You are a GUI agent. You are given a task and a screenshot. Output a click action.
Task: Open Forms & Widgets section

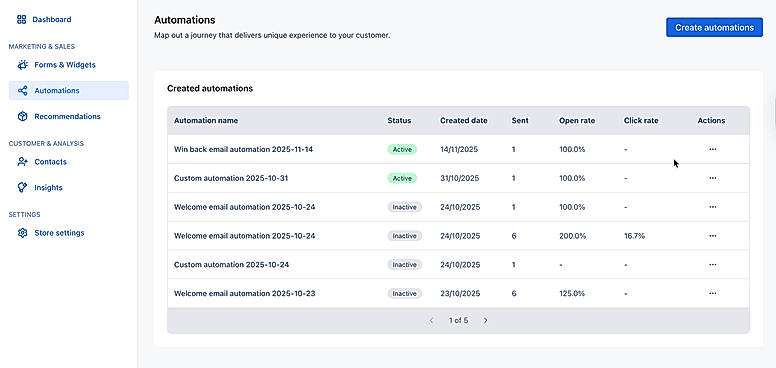(65, 65)
